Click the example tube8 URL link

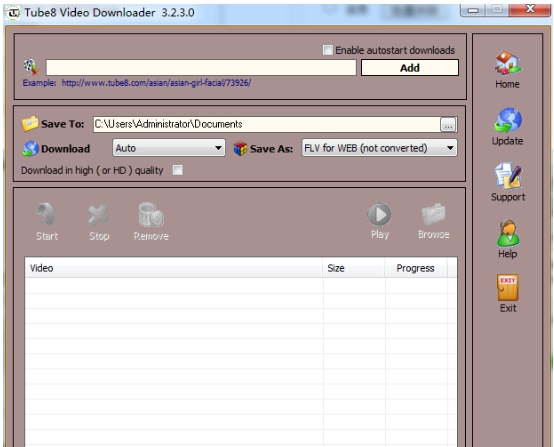click(156, 83)
